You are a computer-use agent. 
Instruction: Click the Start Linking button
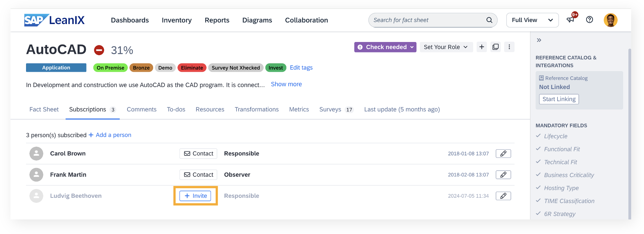[559, 99]
